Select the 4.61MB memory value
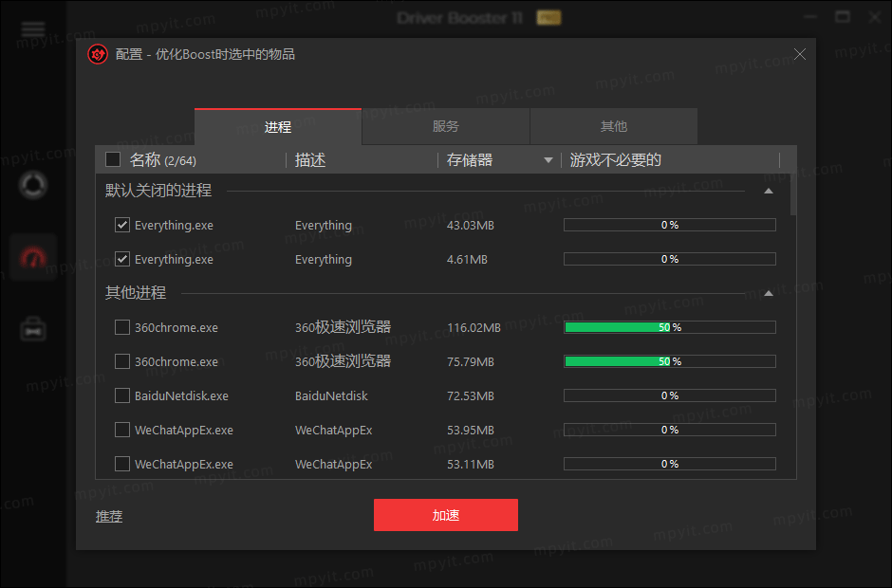Screen dimensions: 892x588 coord(467,259)
